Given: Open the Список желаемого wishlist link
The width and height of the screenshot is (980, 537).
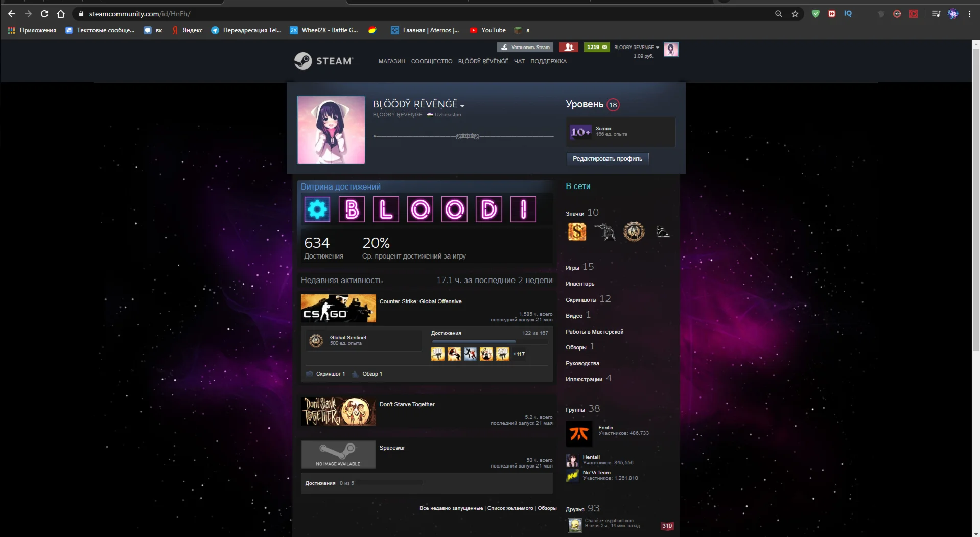Looking at the screenshot, I should tap(510, 508).
